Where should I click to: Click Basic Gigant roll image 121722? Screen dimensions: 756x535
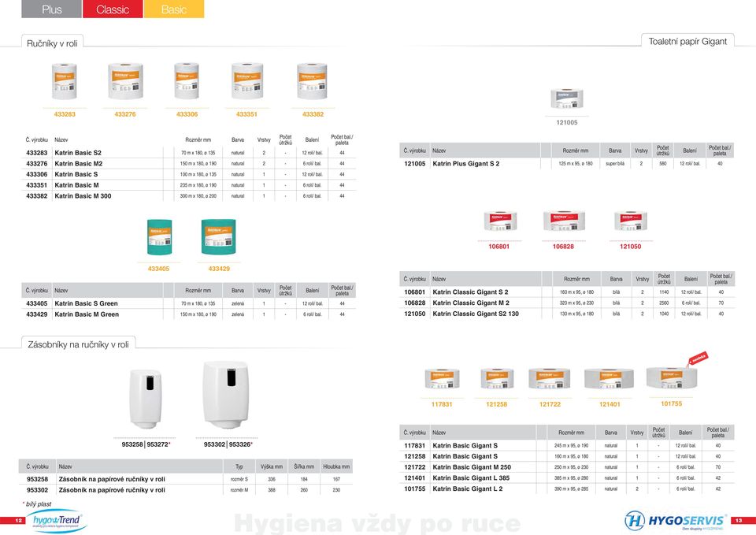point(550,379)
